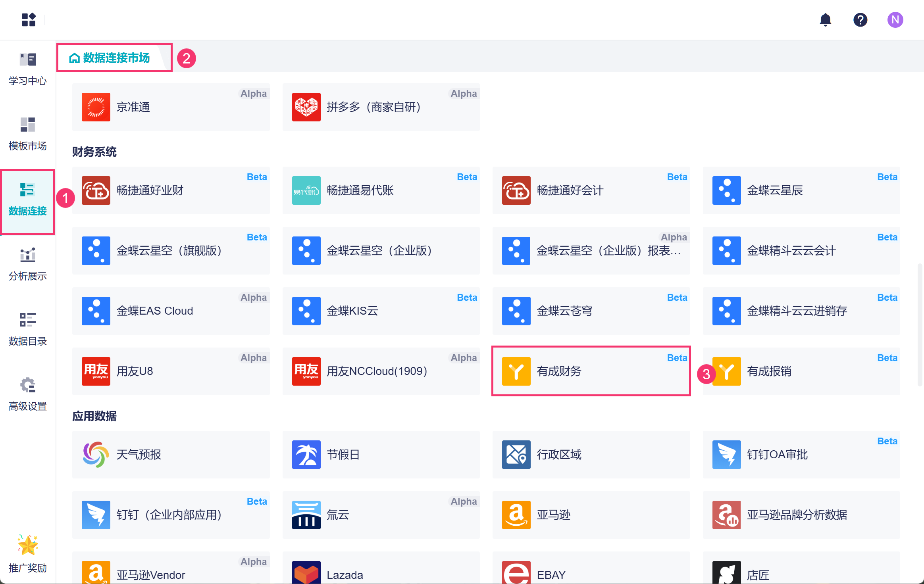
Task: Choose the 拼多多（商家自研）connector
Action: point(381,107)
